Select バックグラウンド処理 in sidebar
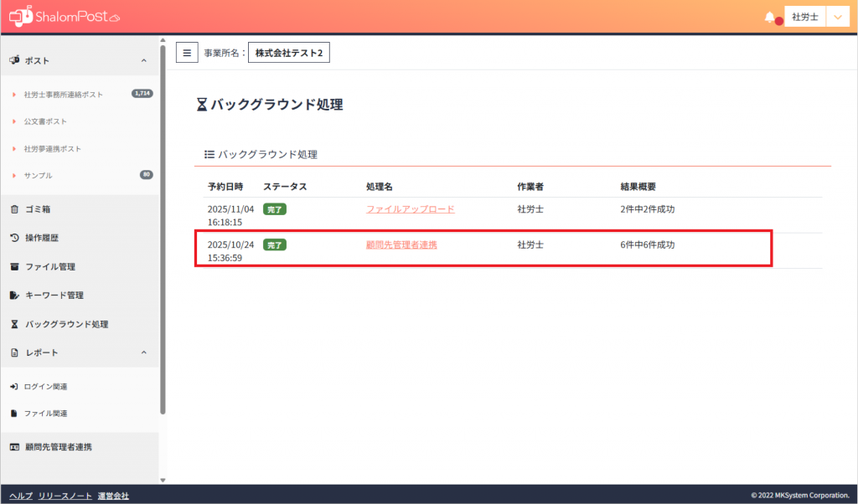This screenshot has width=858, height=504. click(66, 324)
